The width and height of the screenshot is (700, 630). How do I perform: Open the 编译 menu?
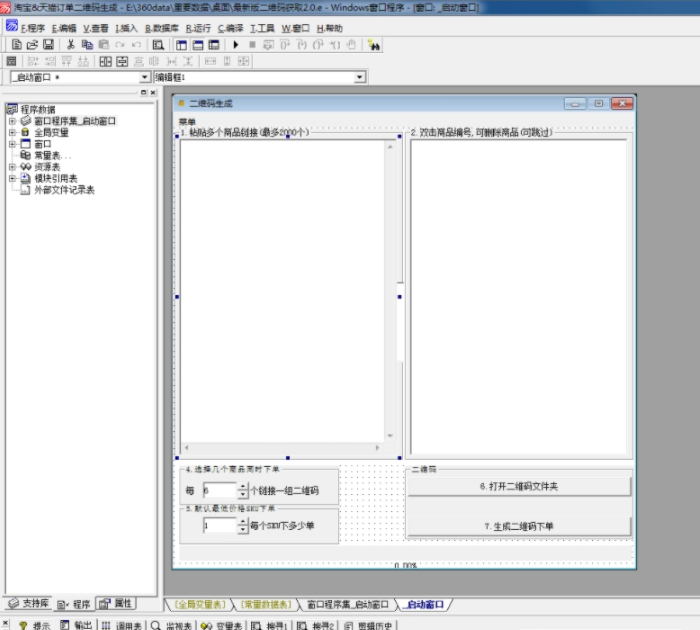pos(230,28)
